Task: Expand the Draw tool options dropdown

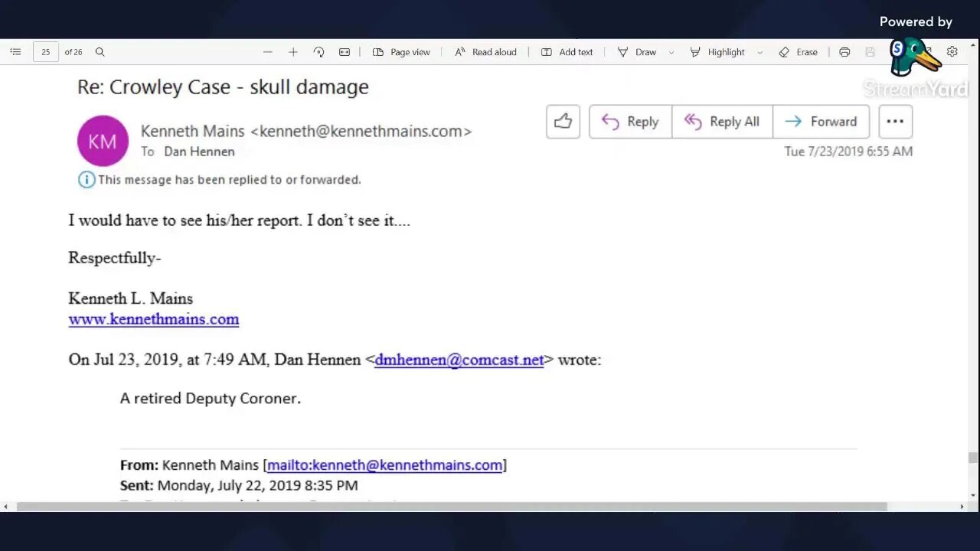Action: [x=671, y=53]
